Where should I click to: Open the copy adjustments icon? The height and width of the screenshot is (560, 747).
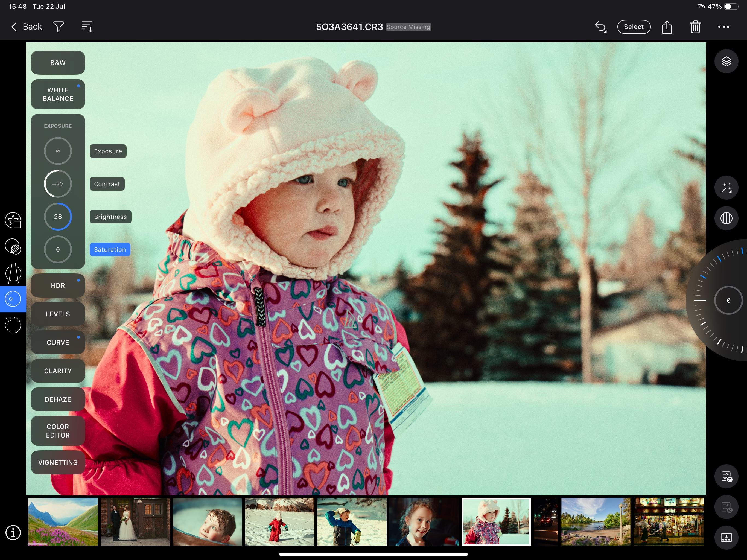[726, 477]
